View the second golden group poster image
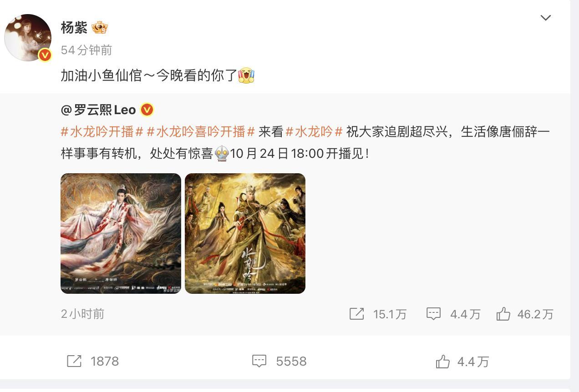This screenshot has height=392, width=579. pyautogui.click(x=245, y=233)
